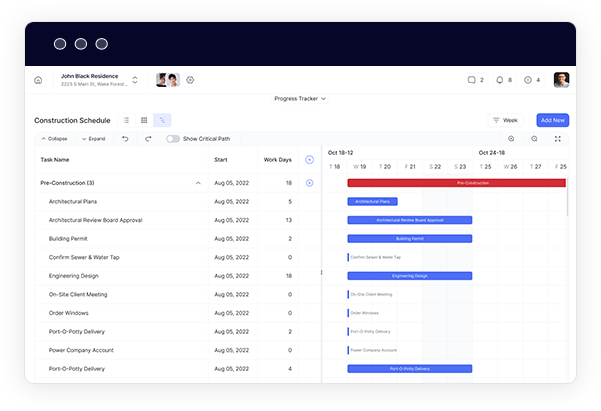Select Architectural Plans task row
Image resolution: width=601 pixels, height=411 pixels.
[178, 202]
